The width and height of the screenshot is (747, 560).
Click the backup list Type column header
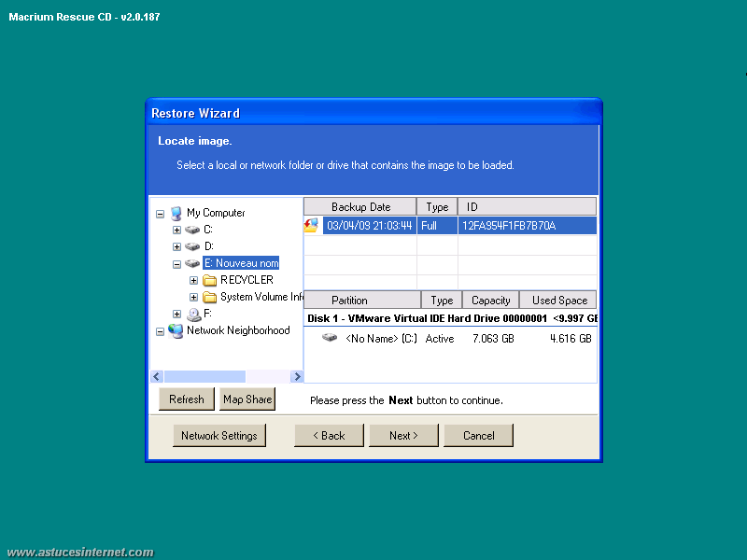[437, 206]
